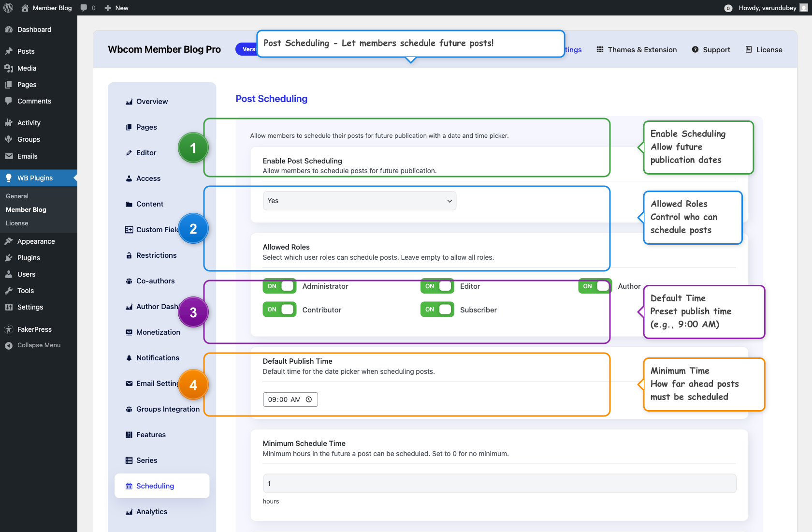Open the Enable Post Scheduling Yes dropdown
This screenshot has height=532, width=812.
[360, 201]
